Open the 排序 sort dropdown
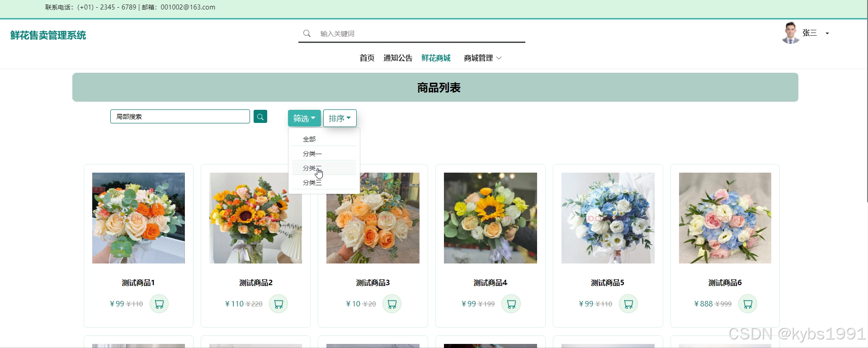Screen dimensions: 868x348 pos(340,118)
